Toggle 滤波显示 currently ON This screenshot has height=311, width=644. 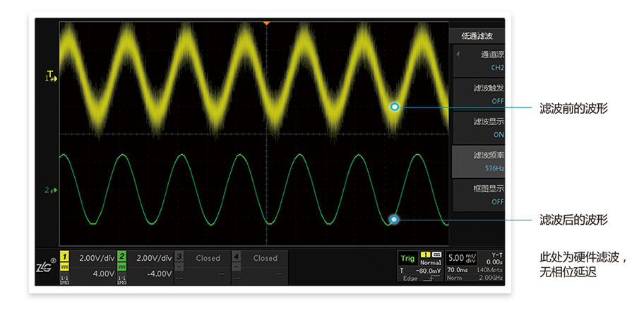tap(479, 129)
